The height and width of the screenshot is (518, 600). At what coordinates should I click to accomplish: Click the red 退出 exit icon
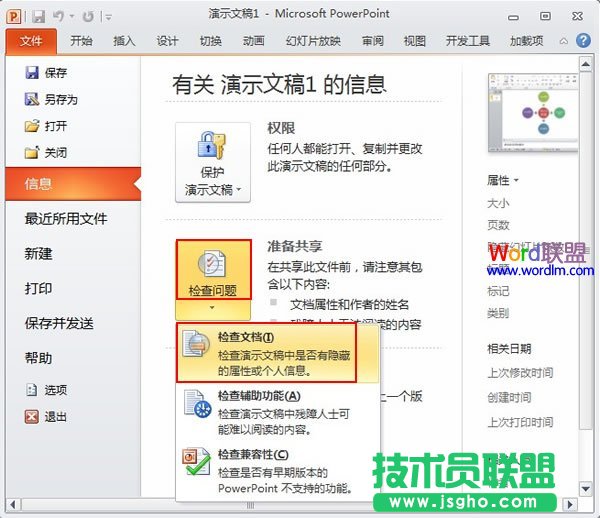(32, 417)
